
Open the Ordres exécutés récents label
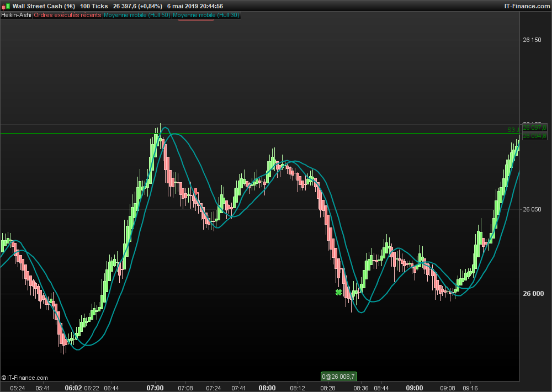(x=67, y=15)
